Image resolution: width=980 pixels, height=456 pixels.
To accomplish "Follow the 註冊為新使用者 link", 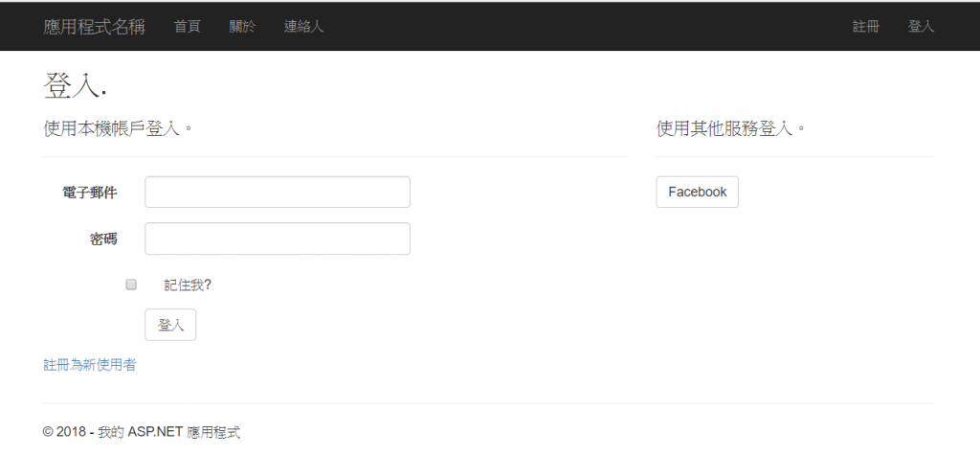I will pos(90,365).
